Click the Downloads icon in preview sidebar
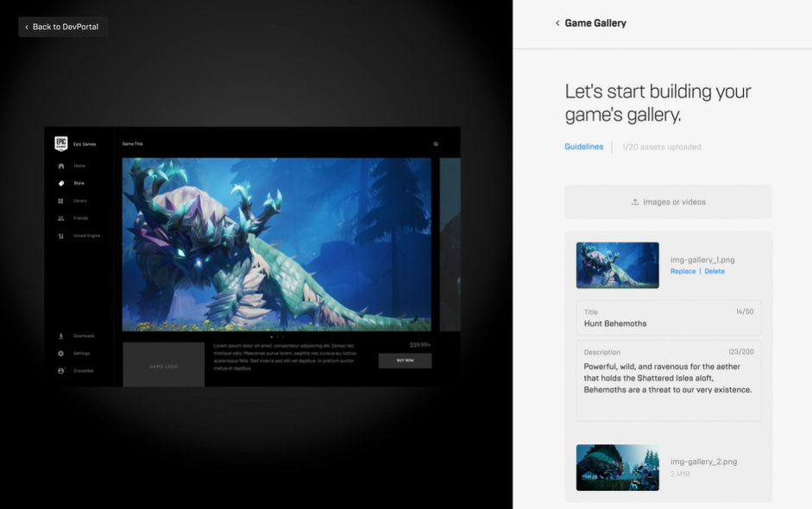The width and height of the screenshot is (812, 509). [60, 336]
